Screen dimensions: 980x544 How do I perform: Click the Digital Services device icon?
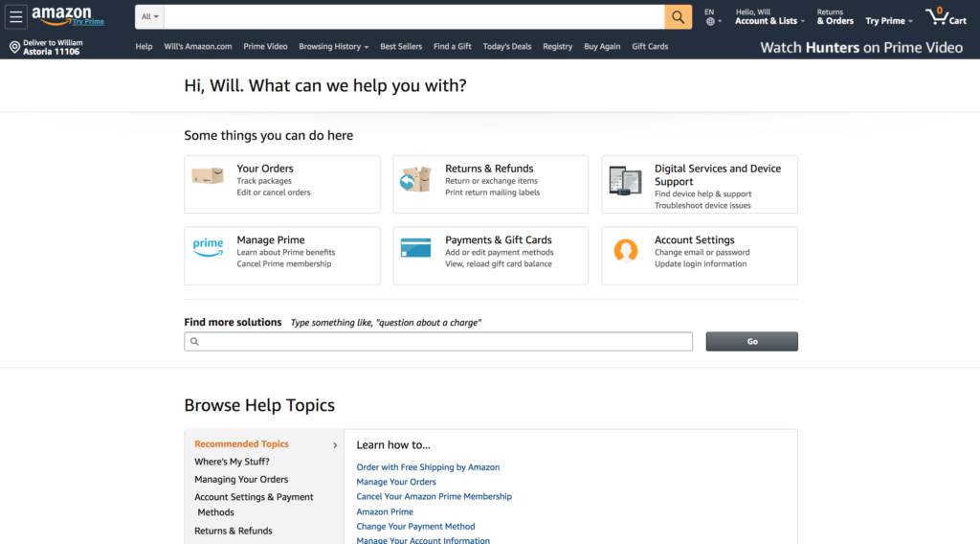(625, 181)
